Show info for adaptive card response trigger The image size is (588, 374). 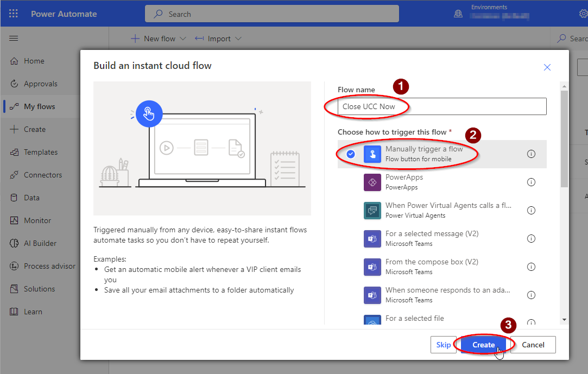[x=531, y=295]
